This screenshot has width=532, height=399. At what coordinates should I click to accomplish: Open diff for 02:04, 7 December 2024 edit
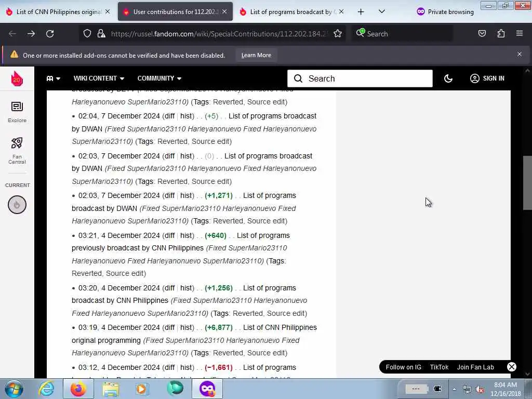point(169,116)
